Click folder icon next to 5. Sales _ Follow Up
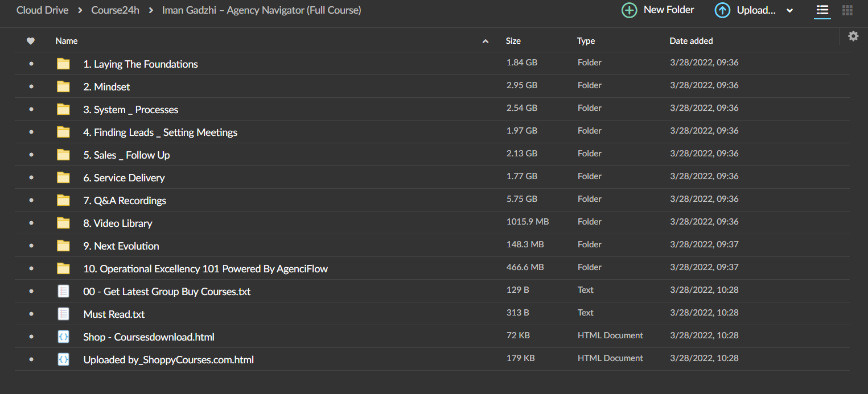This screenshot has height=394, width=868. tap(63, 155)
